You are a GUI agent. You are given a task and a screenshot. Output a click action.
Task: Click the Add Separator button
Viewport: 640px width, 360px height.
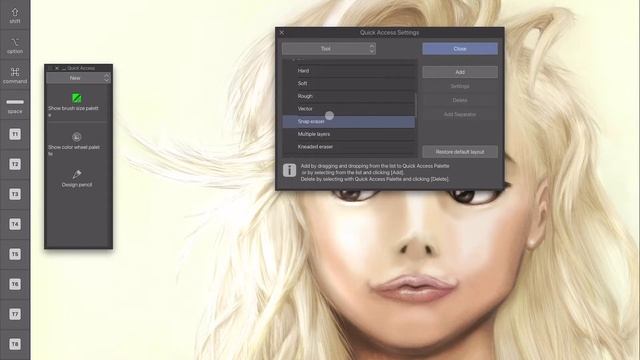click(460, 115)
